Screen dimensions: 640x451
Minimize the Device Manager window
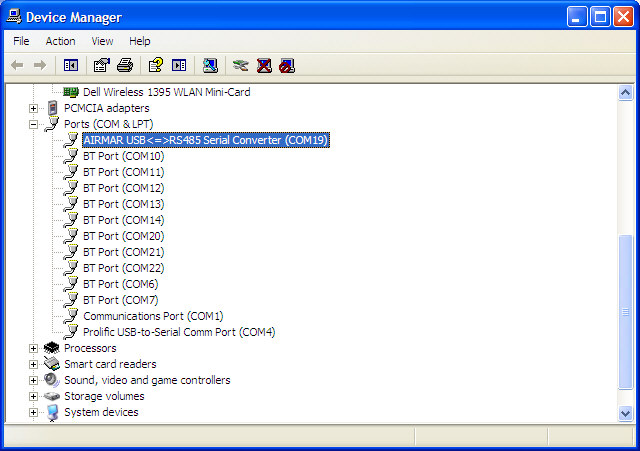[577, 17]
